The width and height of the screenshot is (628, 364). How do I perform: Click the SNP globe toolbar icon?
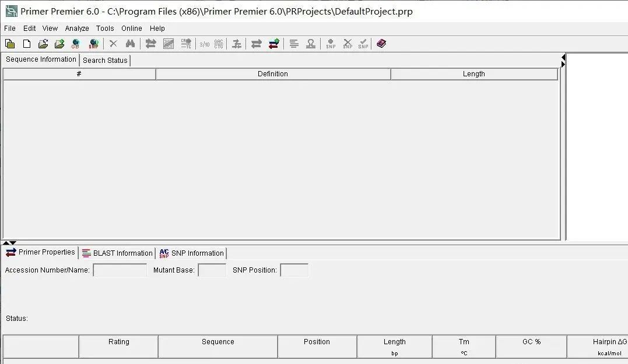(x=93, y=44)
